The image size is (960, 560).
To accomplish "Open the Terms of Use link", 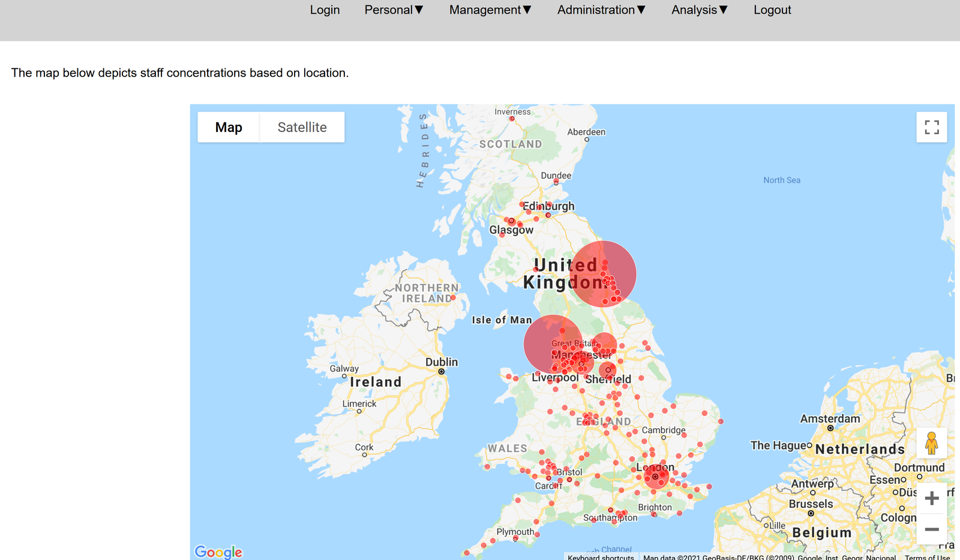I will 927,557.
